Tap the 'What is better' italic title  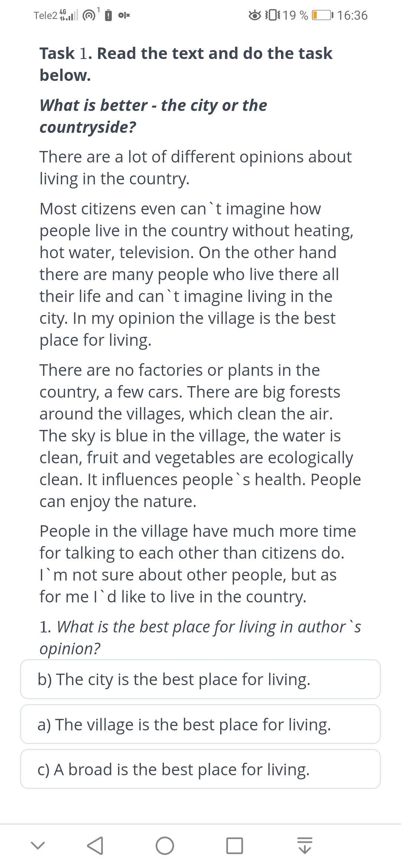[153, 116]
